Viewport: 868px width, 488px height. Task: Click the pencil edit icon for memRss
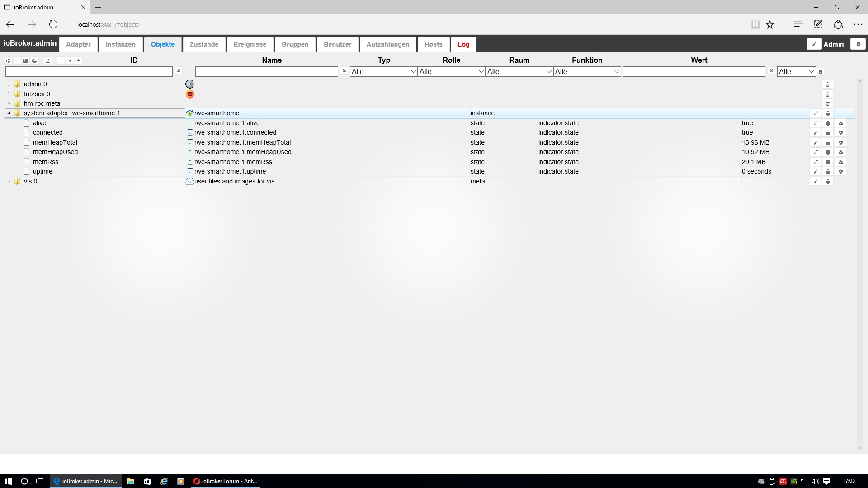click(x=816, y=162)
